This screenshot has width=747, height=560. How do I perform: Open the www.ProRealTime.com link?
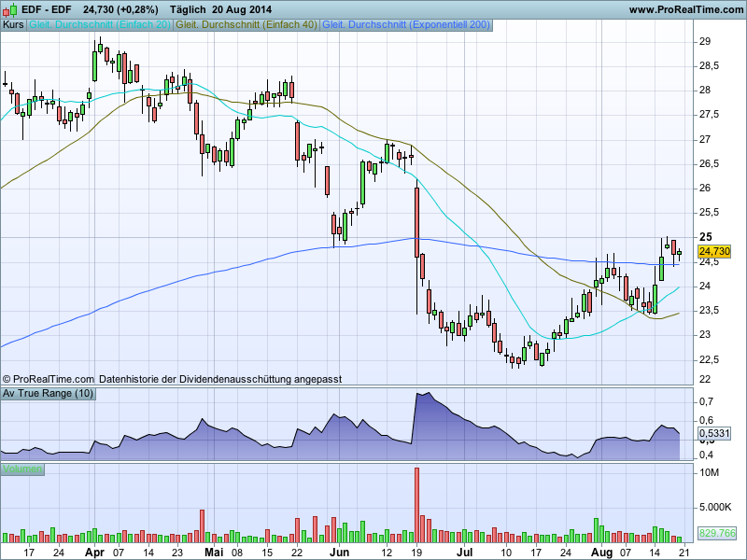[686, 9]
